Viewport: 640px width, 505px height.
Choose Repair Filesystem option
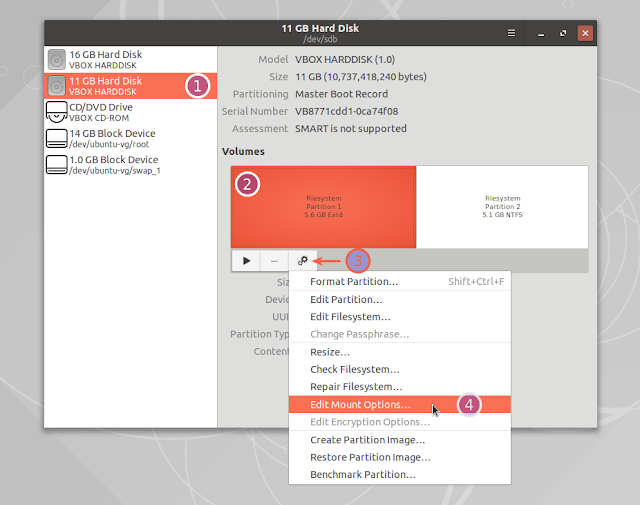[x=356, y=387]
